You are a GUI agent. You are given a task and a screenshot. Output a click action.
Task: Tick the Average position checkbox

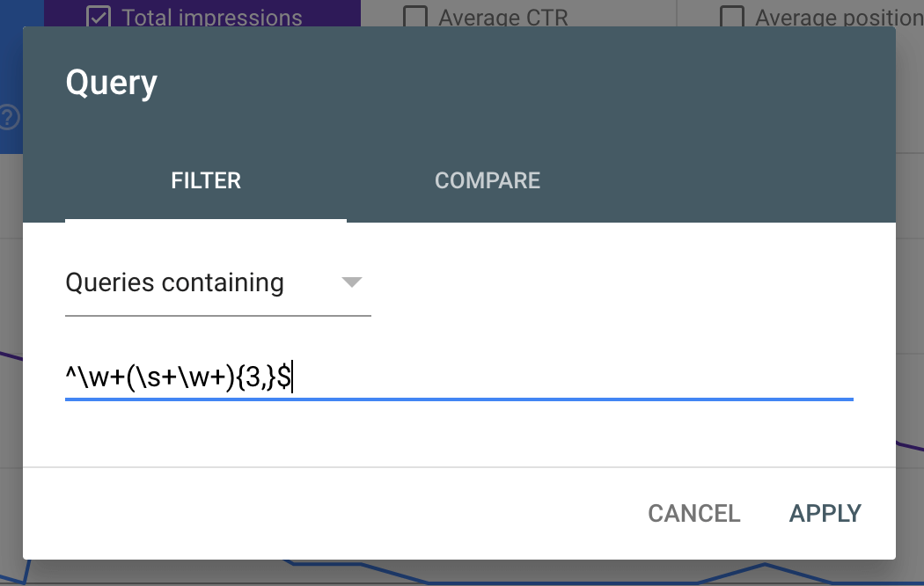coord(732,17)
